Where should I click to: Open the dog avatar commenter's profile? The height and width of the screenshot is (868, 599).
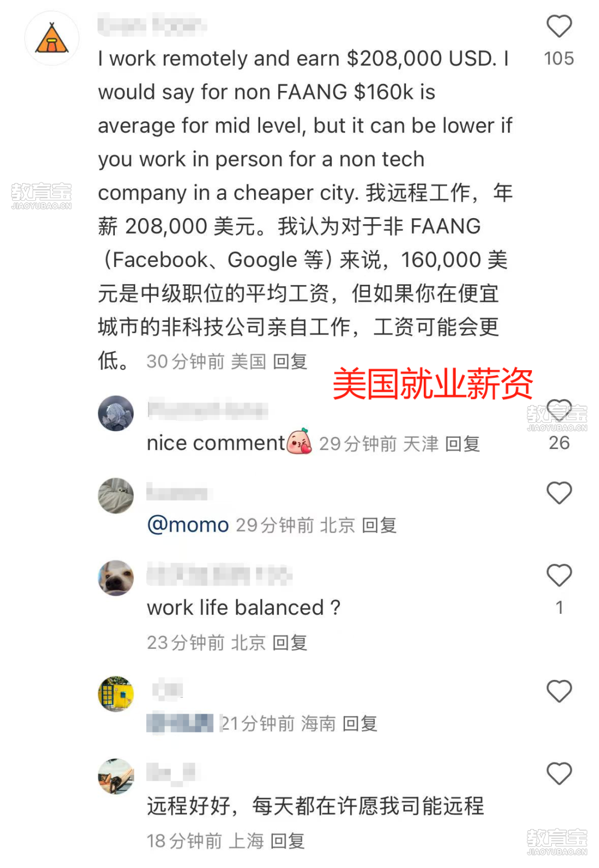click(x=116, y=578)
